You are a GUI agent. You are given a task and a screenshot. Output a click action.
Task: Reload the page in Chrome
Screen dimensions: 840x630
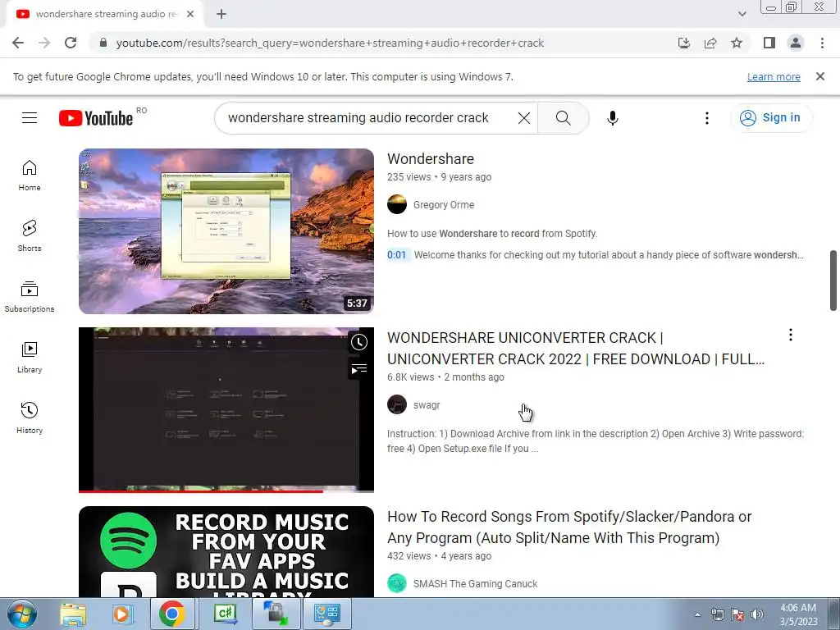pyautogui.click(x=71, y=43)
